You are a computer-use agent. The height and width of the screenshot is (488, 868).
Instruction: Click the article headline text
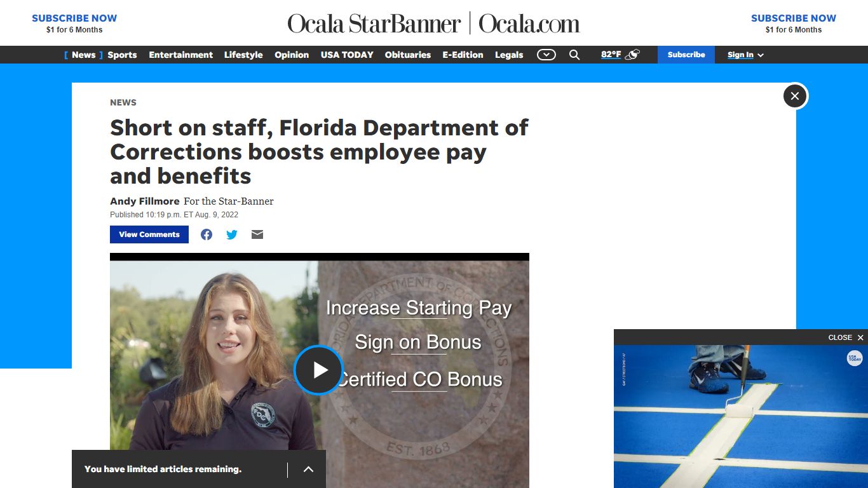319,152
